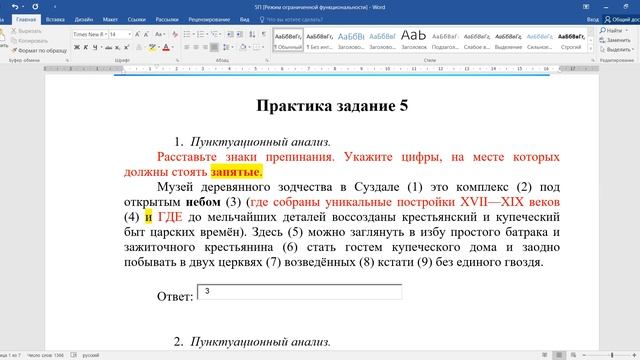
Task: Click Вход sign-in link
Action: pos(593,19)
